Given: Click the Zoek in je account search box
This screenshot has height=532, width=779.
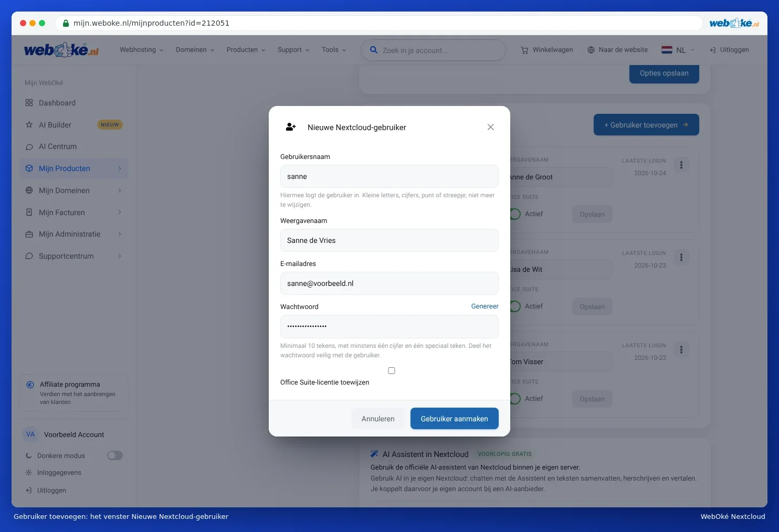Looking at the screenshot, I should tap(433, 50).
